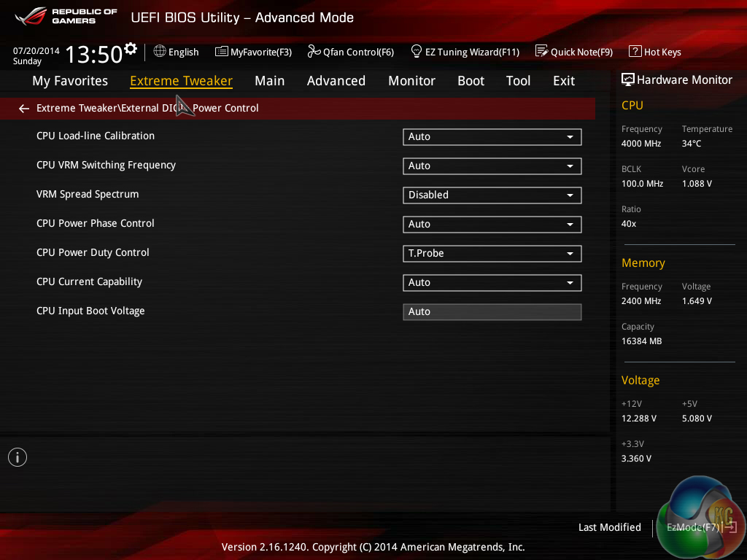The width and height of the screenshot is (747, 560).
Task: Click Last Modified button
Action: pos(610,528)
